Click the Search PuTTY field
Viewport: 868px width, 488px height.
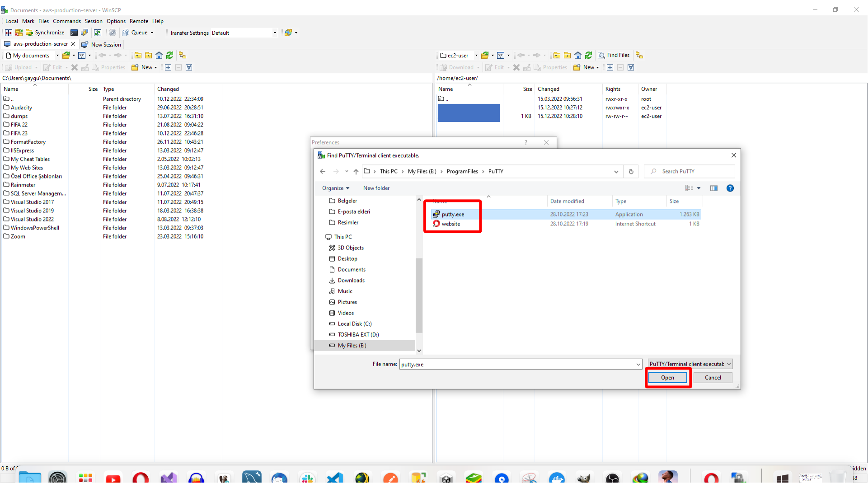click(x=689, y=171)
